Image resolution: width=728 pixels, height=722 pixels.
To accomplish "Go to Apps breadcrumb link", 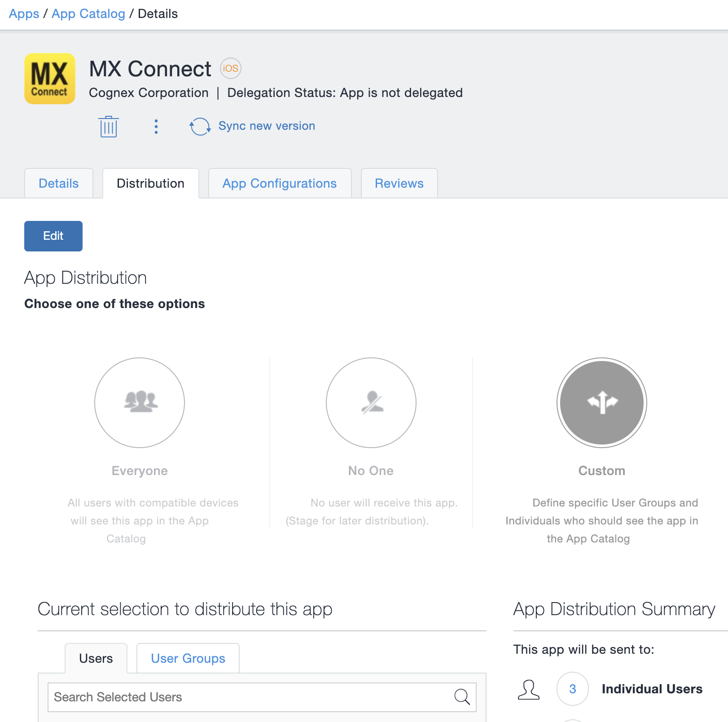I will 24,14.
